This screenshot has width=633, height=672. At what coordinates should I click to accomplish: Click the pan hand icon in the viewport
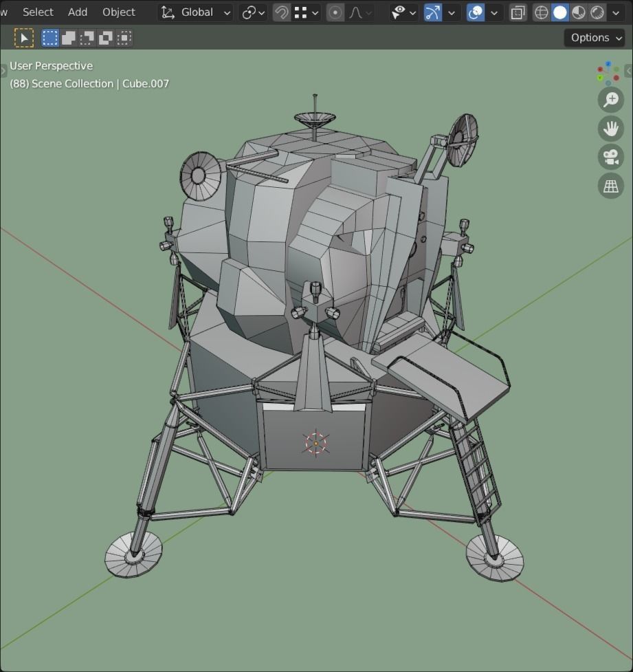click(610, 129)
